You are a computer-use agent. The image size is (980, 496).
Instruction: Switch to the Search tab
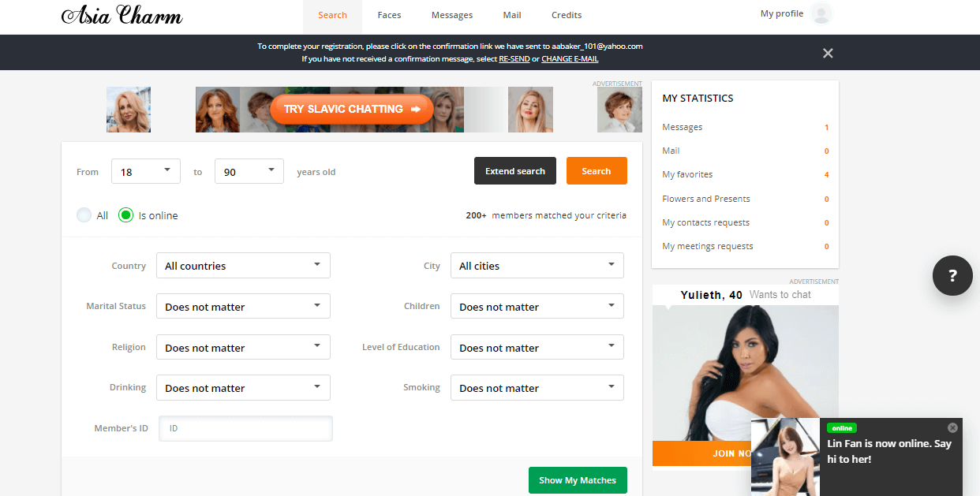pyautogui.click(x=332, y=16)
